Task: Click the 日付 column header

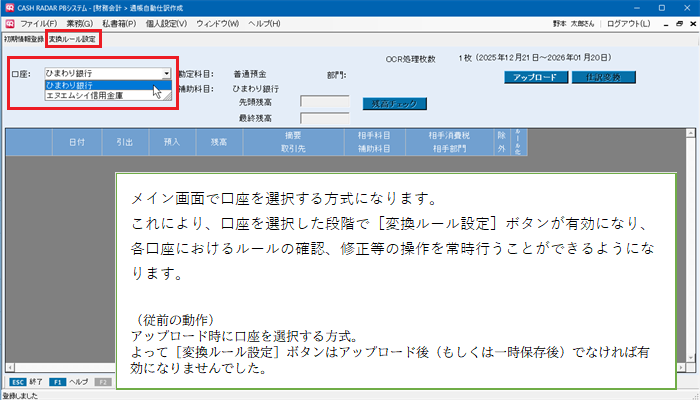Action: 77,143
